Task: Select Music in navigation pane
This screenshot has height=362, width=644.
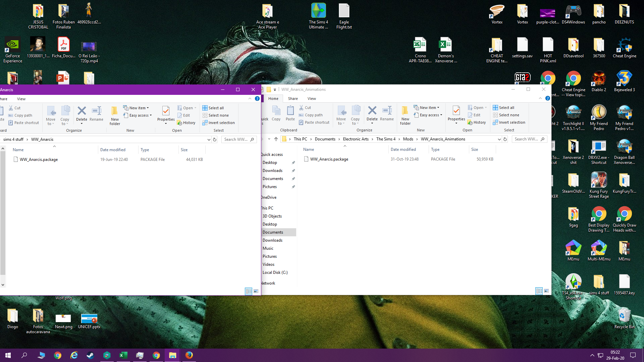Action: point(268,248)
